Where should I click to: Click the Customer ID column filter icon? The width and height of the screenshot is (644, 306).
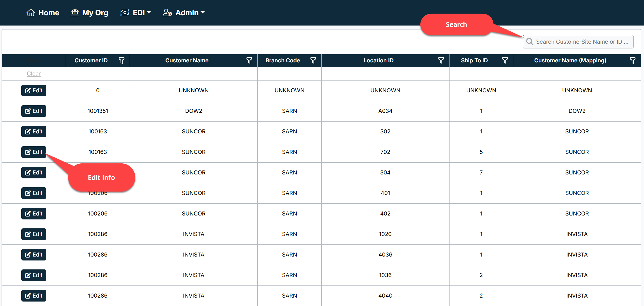pyautogui.click(x=121, y=61)
